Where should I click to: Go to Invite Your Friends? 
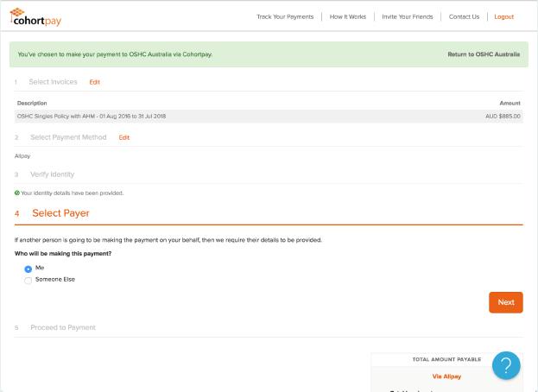[x=408, y=16]
